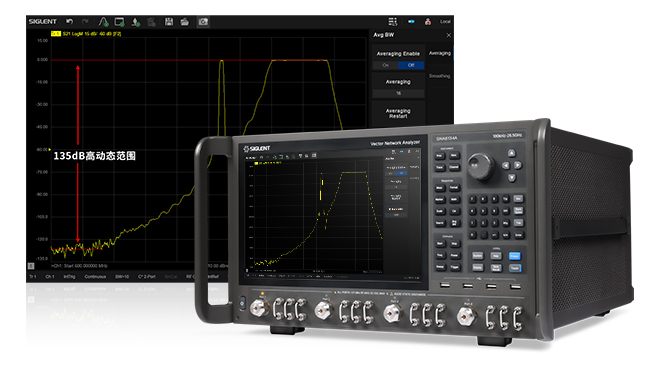Screen dimensions: 650x380
Task: Open the Continuous sweep mode status item
Action: coord(95,276)
